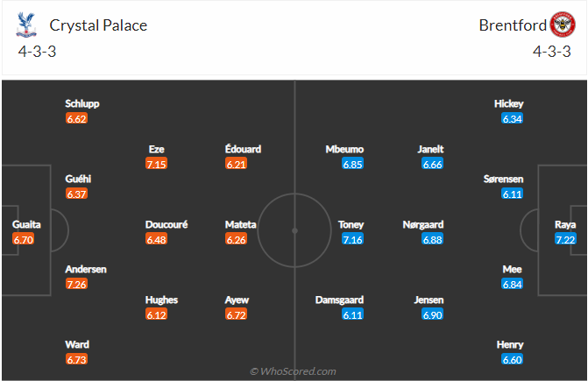Click the Brentford club crest
The image size is (588, 381).
561,24
